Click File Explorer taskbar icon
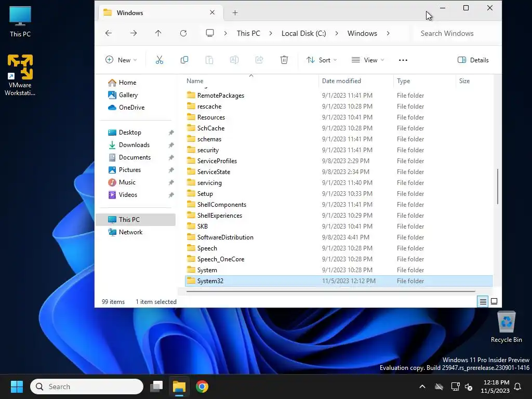Viewport: 532px width, 399px height. (179, 387)
